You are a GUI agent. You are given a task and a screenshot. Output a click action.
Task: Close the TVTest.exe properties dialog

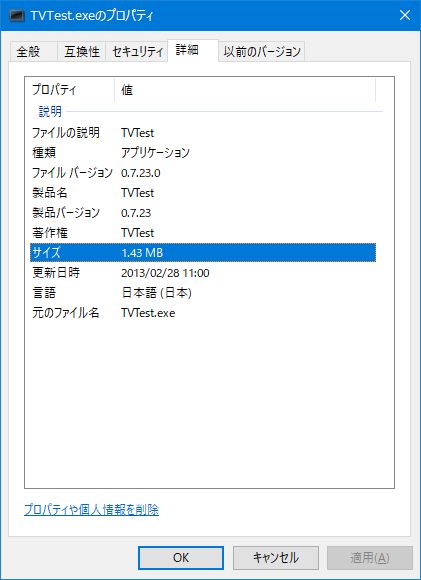pyautogui.click(x=405, y=15)
